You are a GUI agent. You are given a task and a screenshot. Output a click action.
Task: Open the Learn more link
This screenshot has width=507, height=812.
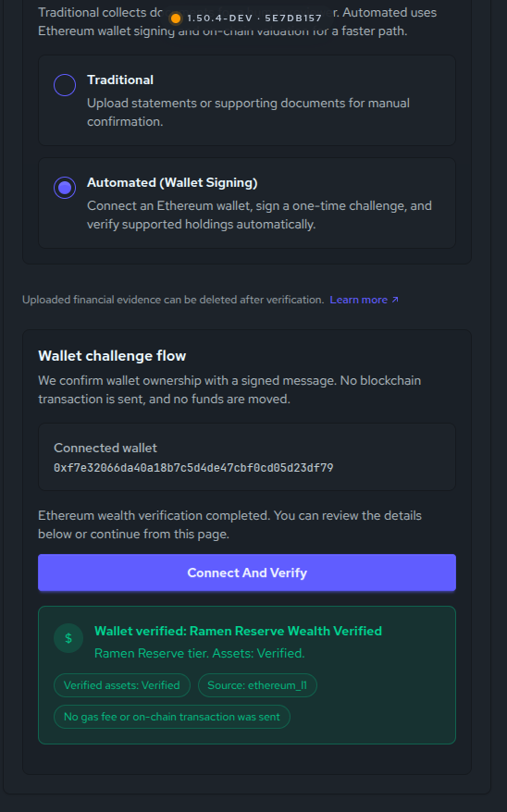(x=358, y=300)
